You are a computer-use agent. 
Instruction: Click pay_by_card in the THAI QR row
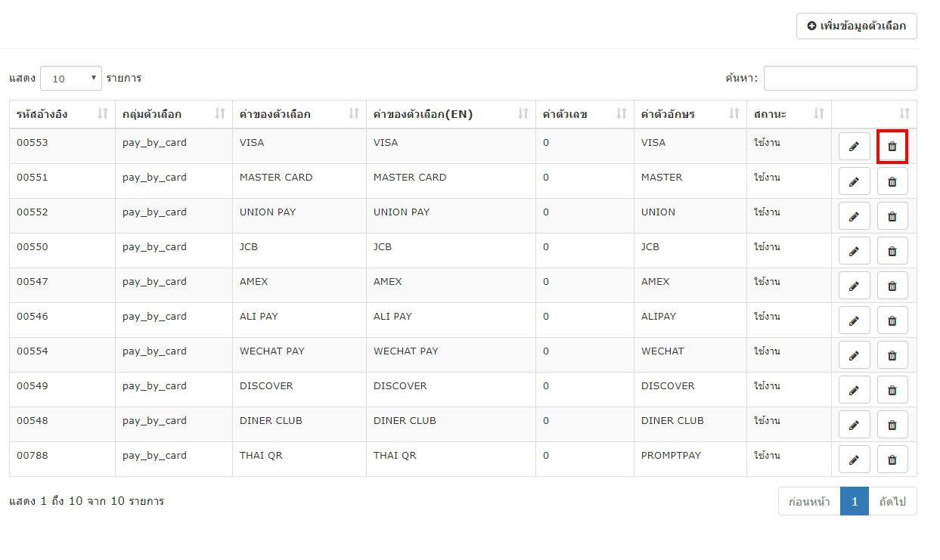point(154,456)
